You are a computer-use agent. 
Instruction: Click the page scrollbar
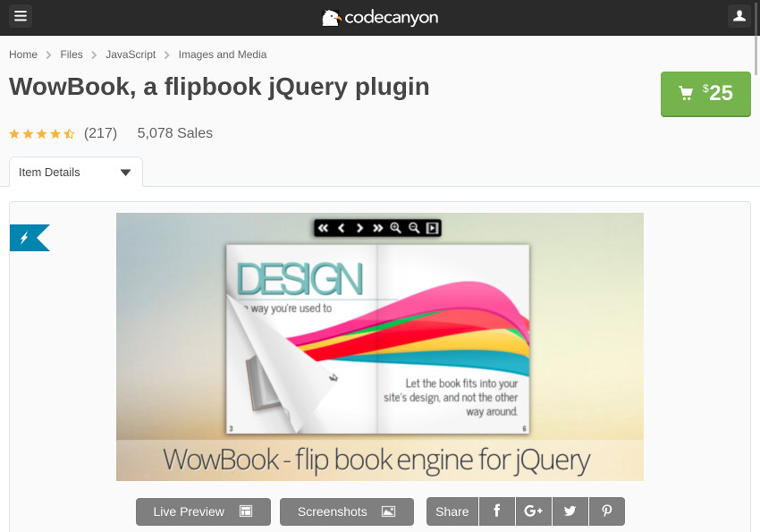coord(756,38)
